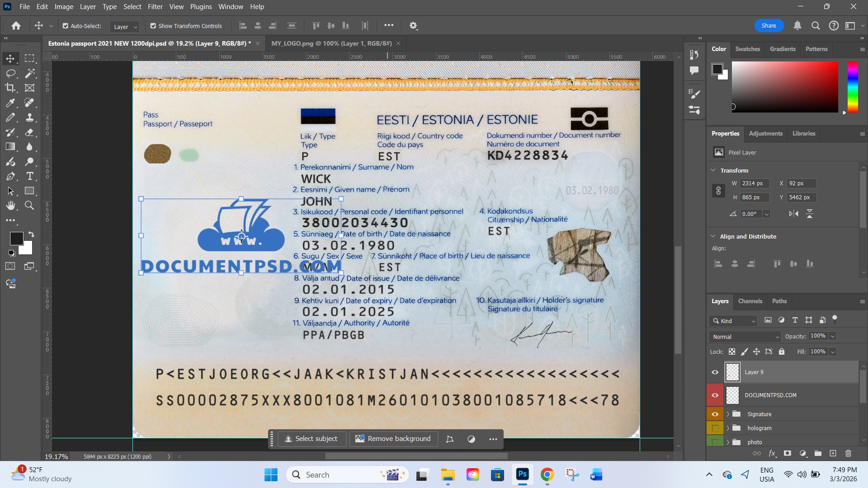The image size is (868, 488).
Task: Click the blue Share button
Action: [x=769, y=26]
